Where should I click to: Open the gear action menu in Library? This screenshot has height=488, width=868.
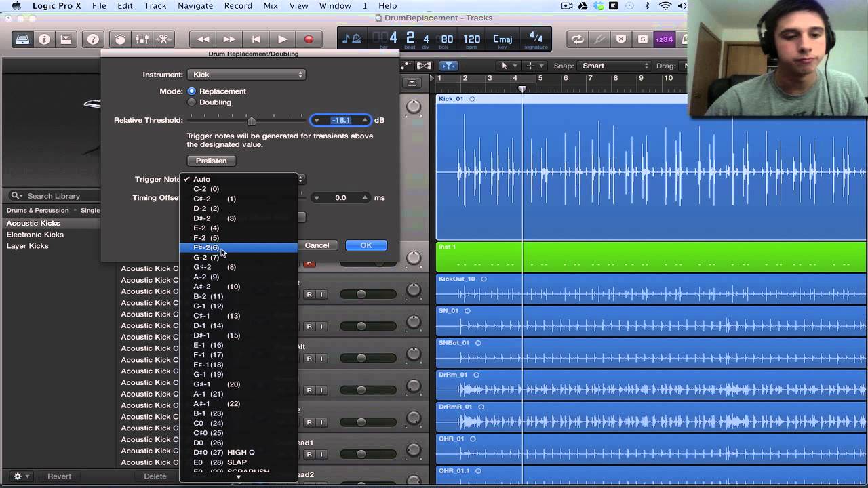point(20,476)
